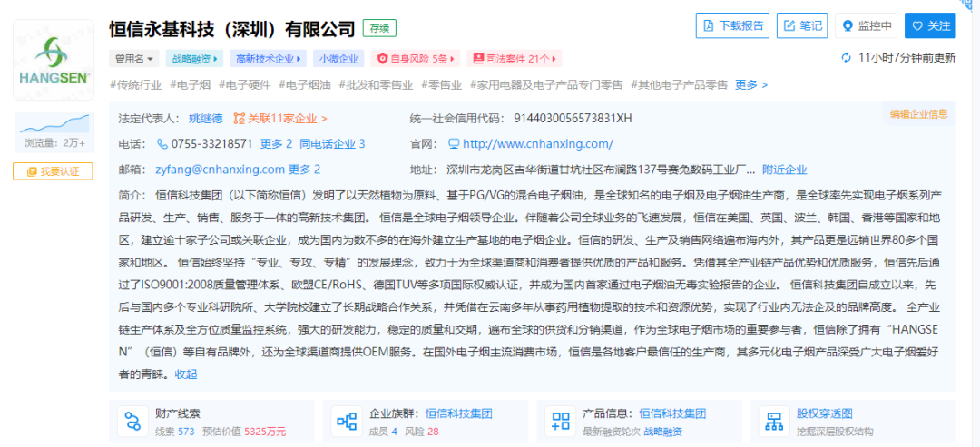Click the refresh icon beside 11小时7分钟前更新
The image size is (980, 447).
(847, 58)
